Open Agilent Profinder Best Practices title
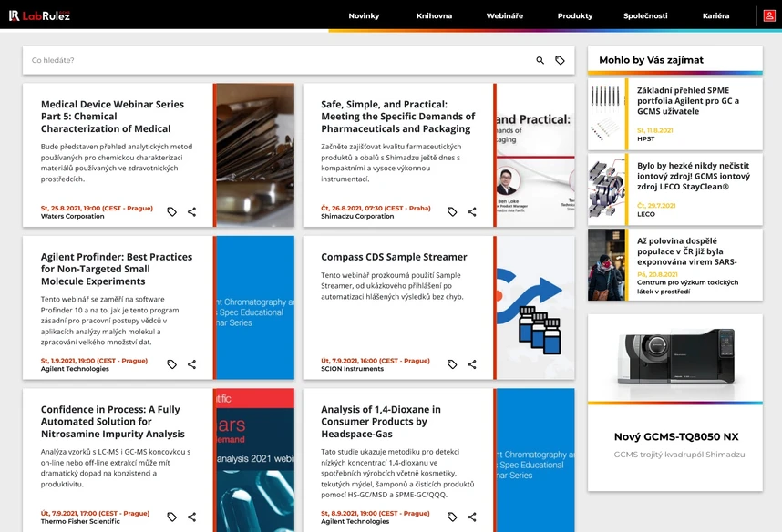Image resolution: width=782 pixels, height=532 pixels. click(x=117, y=270)
